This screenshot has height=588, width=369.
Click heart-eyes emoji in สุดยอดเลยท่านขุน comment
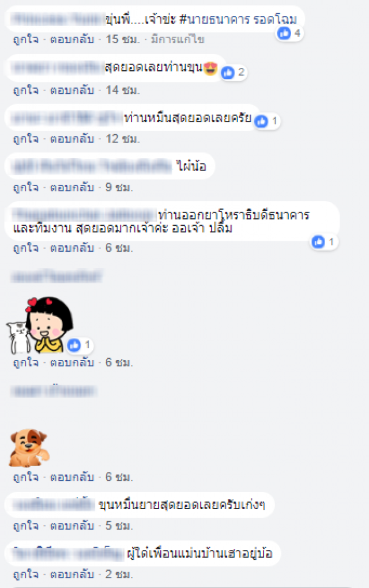(210, 69)
